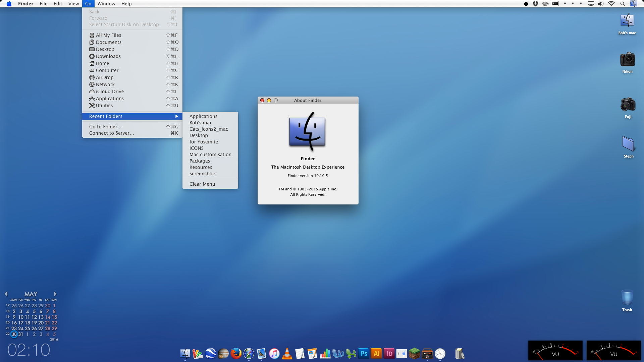Open Excel green X icon in Dock
Image resolution: width=644 pixels, height=362 pixels.
(351, 354)
